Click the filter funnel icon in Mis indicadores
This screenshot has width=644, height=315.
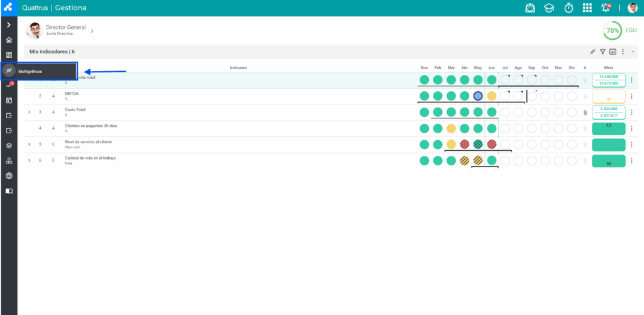pyautogui.click(x=602, y=52)
